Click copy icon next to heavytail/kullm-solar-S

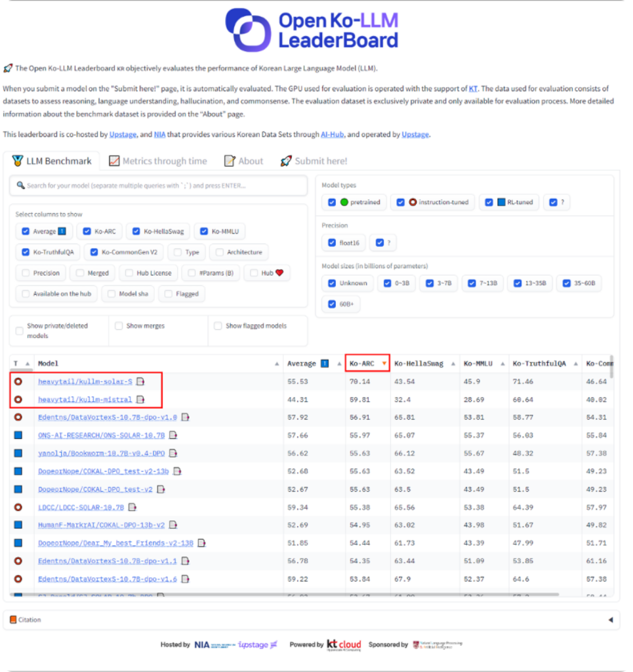click(x=140, y=381)
